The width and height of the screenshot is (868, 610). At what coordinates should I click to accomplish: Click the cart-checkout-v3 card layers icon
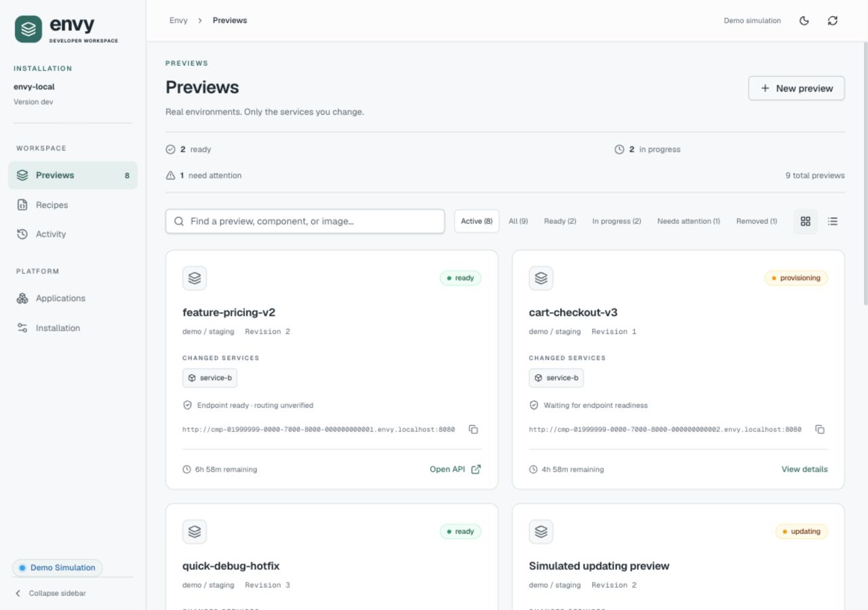point(541,278)
